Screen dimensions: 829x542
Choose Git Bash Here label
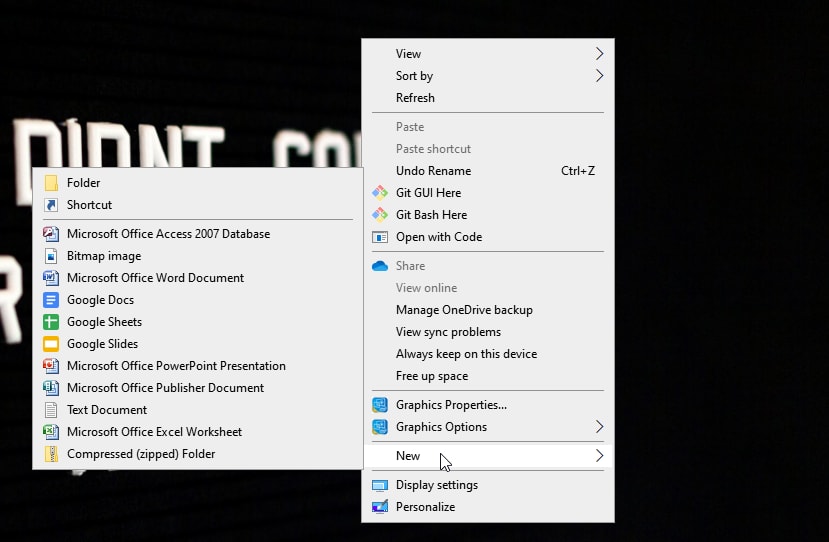coord(431,215)
